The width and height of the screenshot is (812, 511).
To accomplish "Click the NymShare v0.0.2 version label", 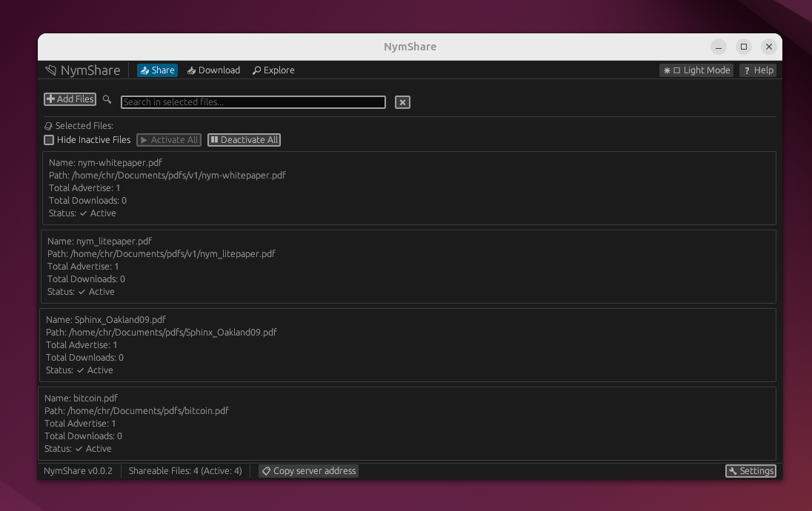I will click(78, 471).
